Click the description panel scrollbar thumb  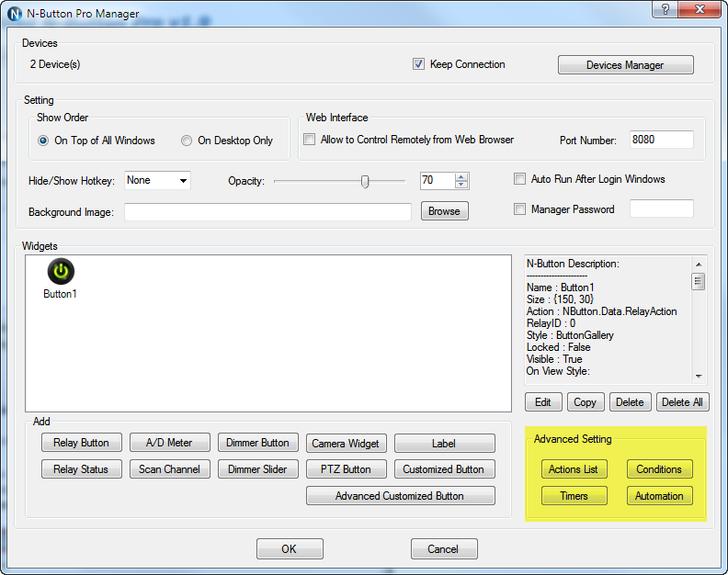point(698,281)
